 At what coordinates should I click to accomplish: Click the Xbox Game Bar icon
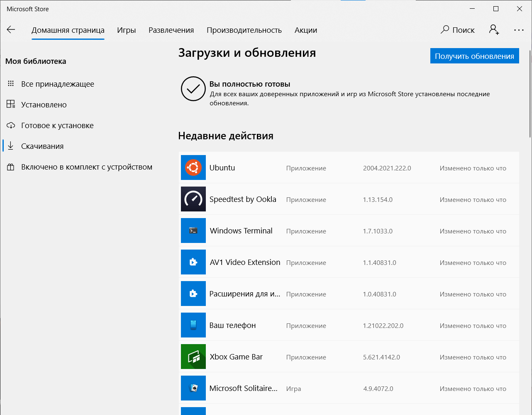point(193,357)
